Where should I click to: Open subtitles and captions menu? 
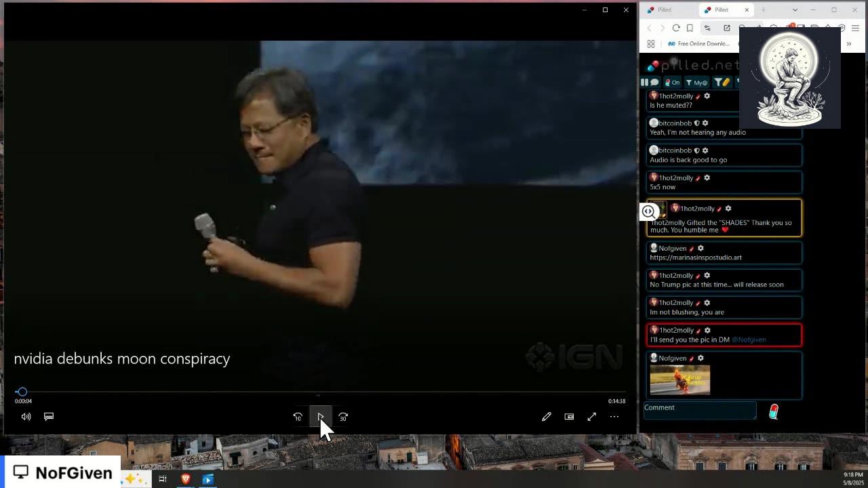(49, 417)
